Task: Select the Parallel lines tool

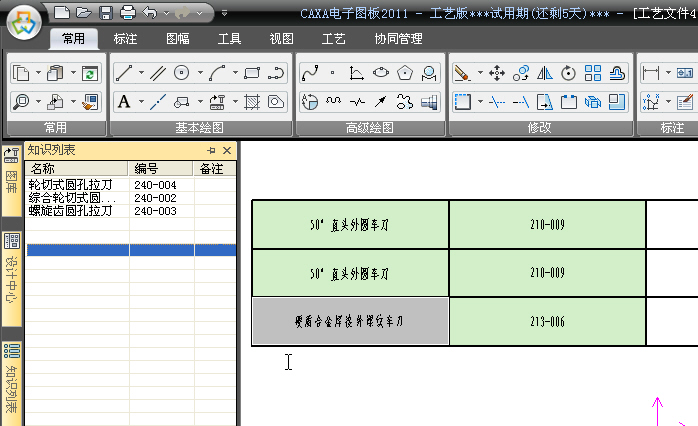Action: (158, 73)
